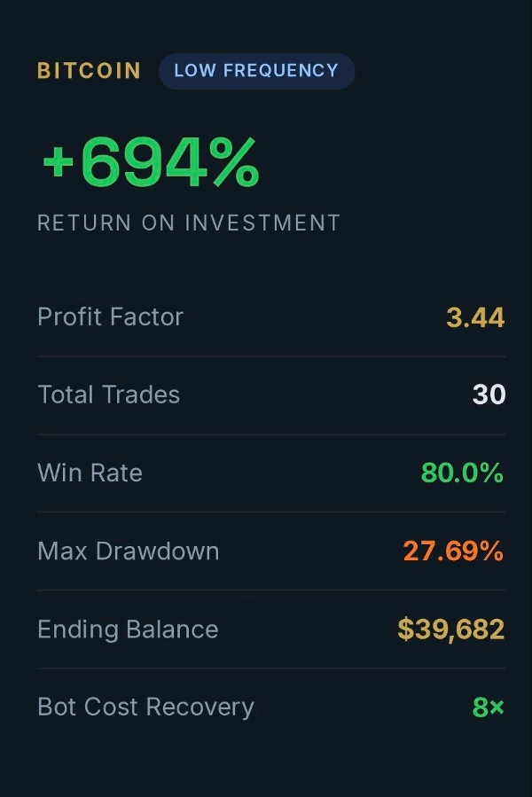This screenshot has height=797, width=532.
Task: Click the divider line below Profit Factor
Action: 271,356
